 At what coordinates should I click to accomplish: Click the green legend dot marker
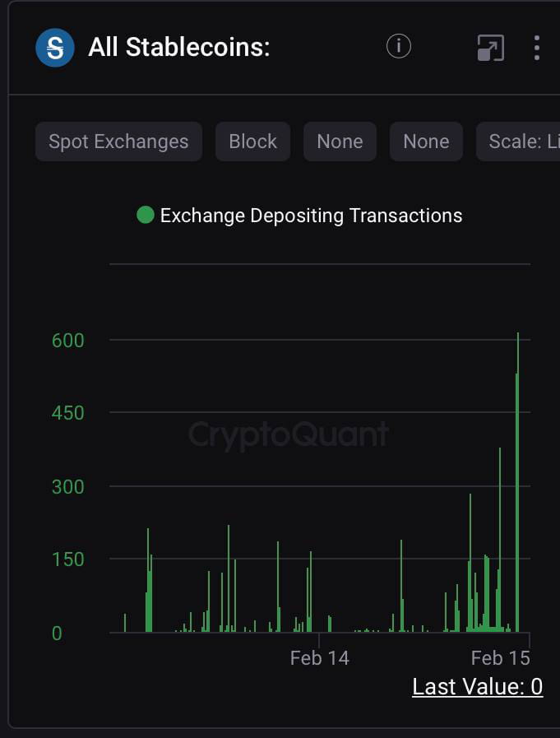146,215
